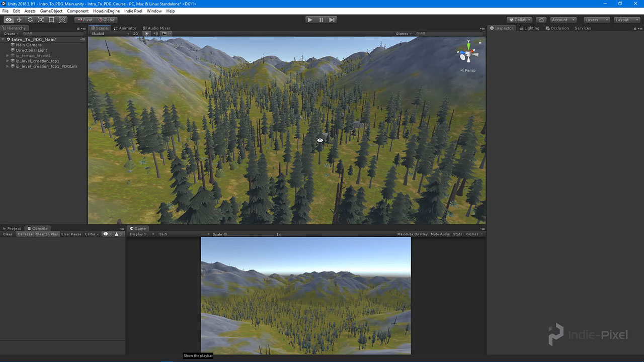Switch to the Scene tab
Screen dimensions: 644x362
99,28
